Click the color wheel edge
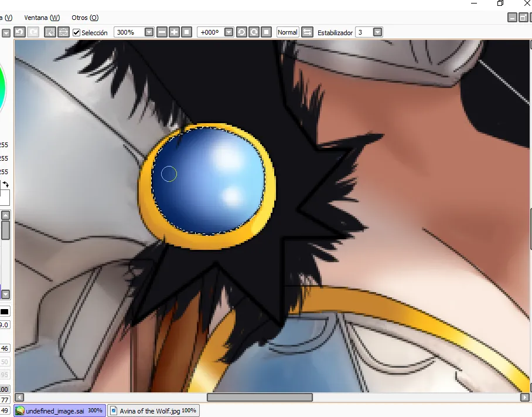532x417 pixels. (x=3, y=89)
